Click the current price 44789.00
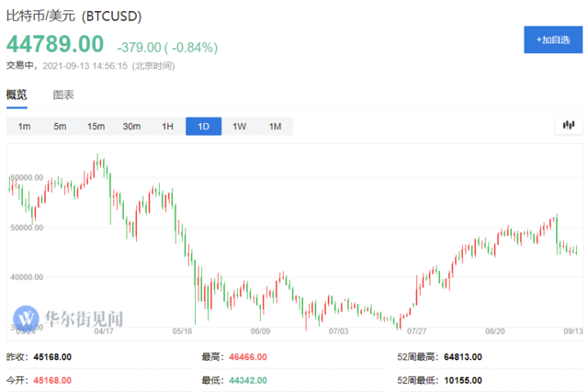Screen dimensions: 588x392 coord(56,43)
